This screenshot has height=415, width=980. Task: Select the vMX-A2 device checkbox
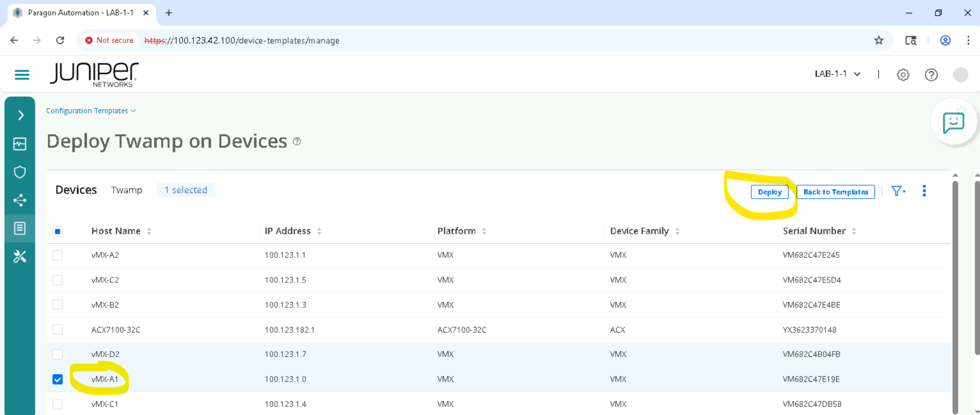coord(58,255)
